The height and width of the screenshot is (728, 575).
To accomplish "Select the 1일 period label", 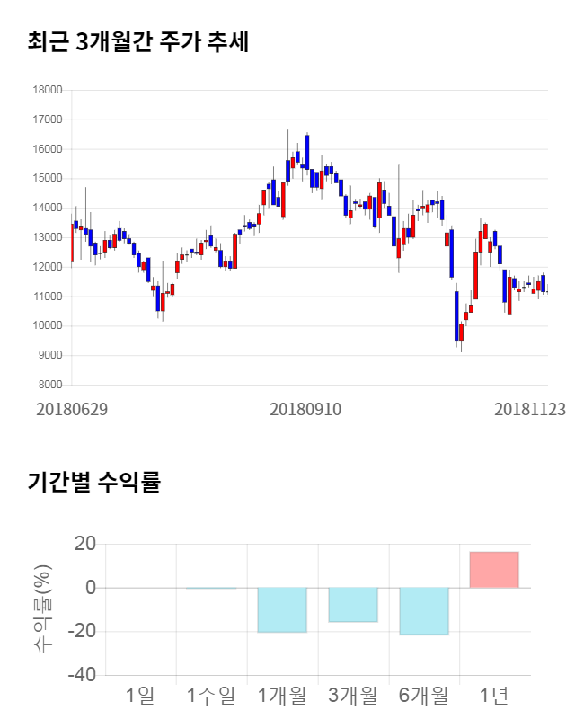I will (140, 695).
